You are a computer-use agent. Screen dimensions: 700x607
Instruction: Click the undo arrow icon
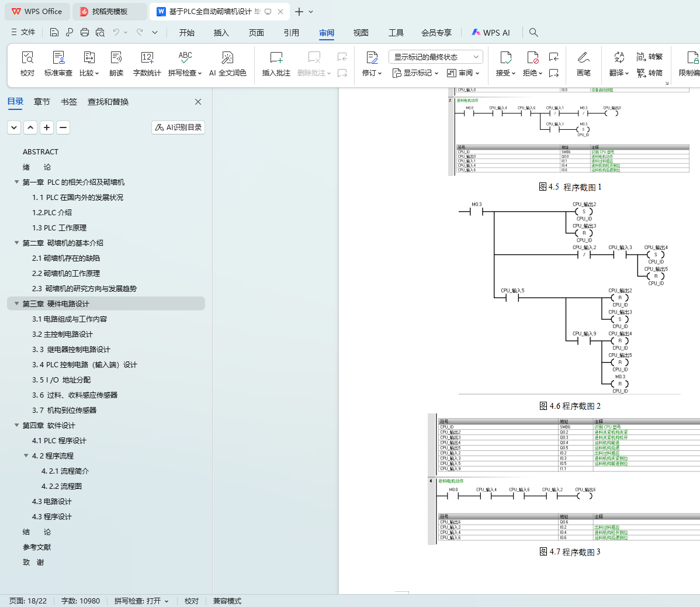pos(116,32)
